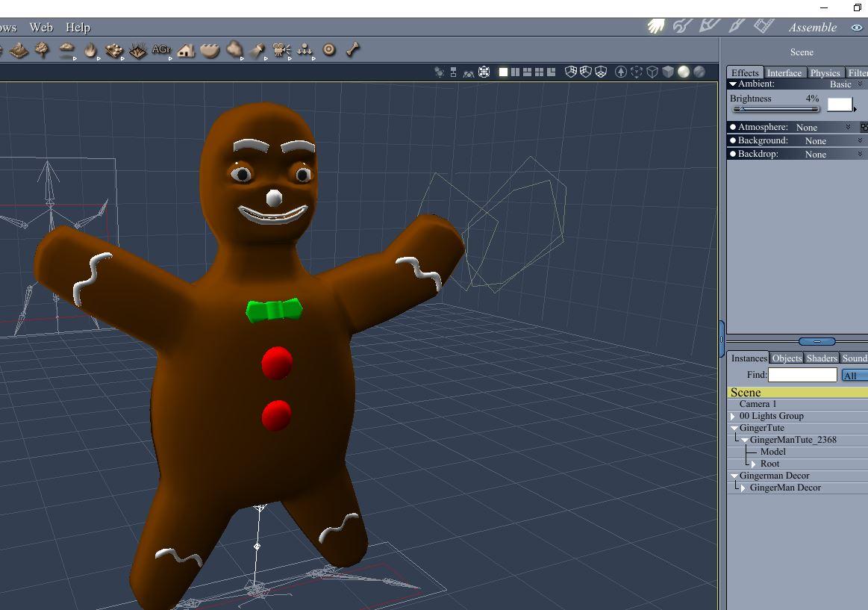
Task: Click the side panel collapse handle
Action: point(721,339)
